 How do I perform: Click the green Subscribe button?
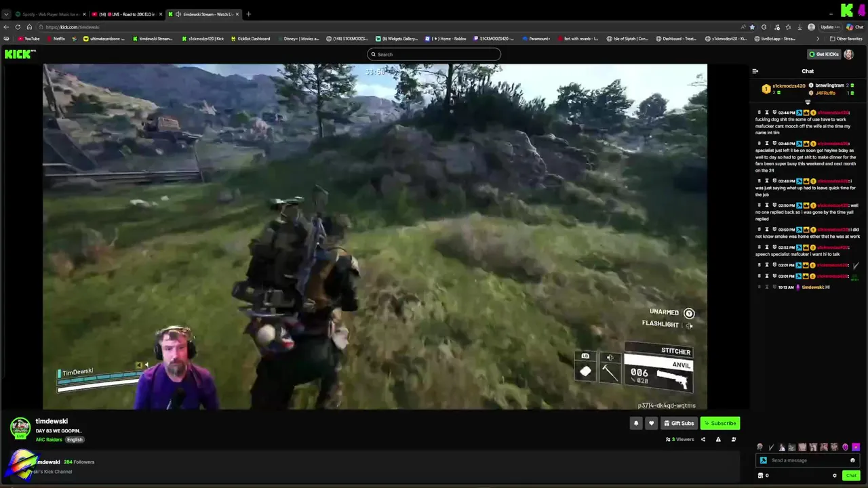tap(720, 423)
